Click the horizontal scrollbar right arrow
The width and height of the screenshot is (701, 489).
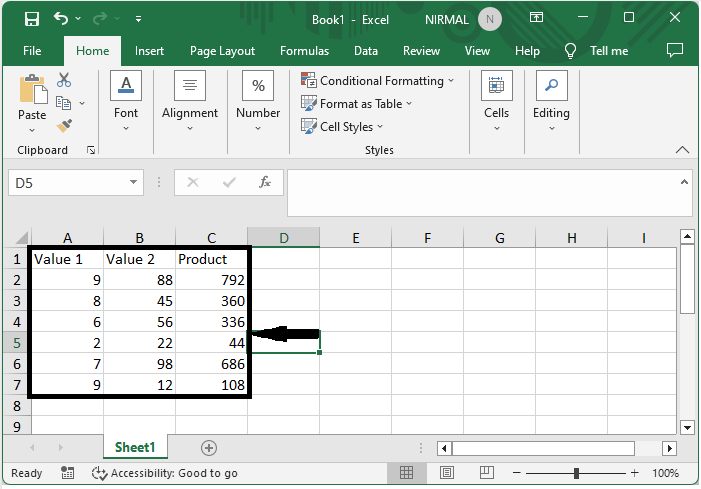(669, 448)
